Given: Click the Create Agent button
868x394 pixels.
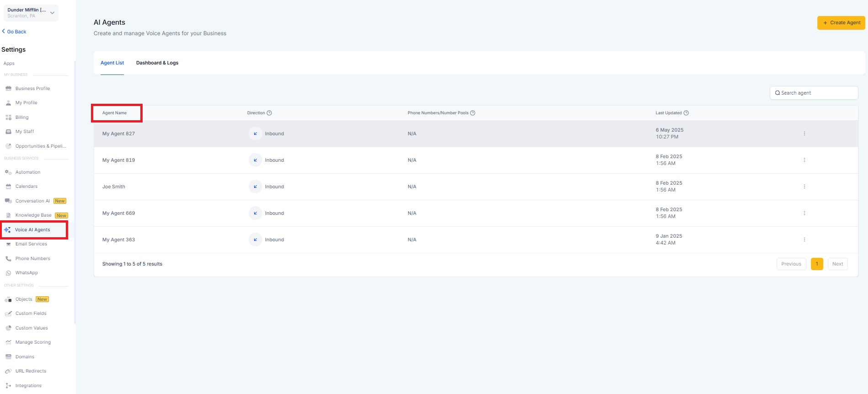Looking at the screenshot, I should 841,23.
